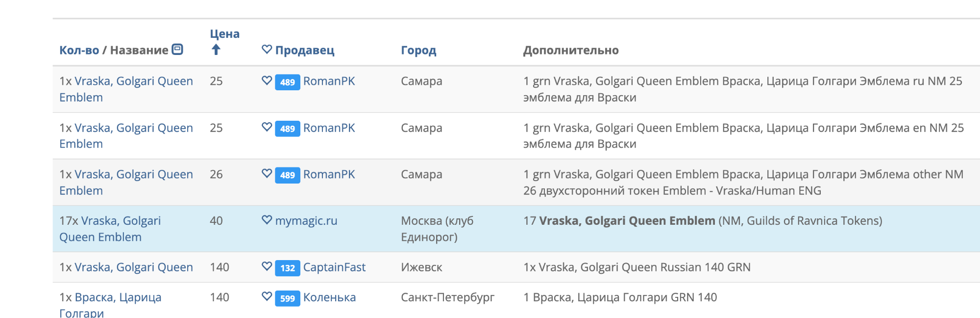
Task: Toggle the heart beside seller Коленька
Action: pyautogui.click(x=267, y=297)
